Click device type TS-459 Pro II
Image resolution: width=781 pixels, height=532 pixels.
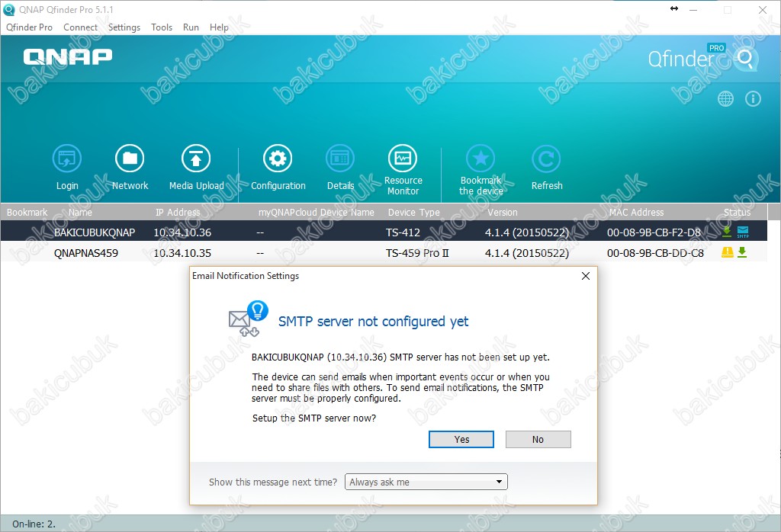(417, 253)
